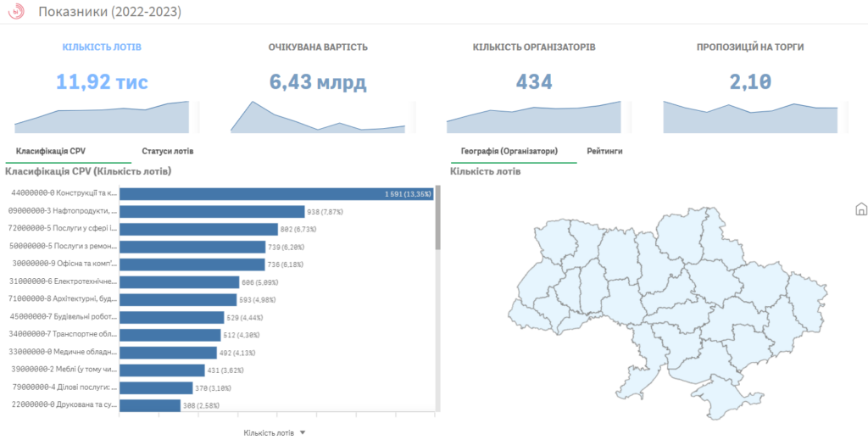Select the 44000000-0 Конструкції bar with 1 591 lots
Viewport: 868px width, 440px height.
coord(276,194)
